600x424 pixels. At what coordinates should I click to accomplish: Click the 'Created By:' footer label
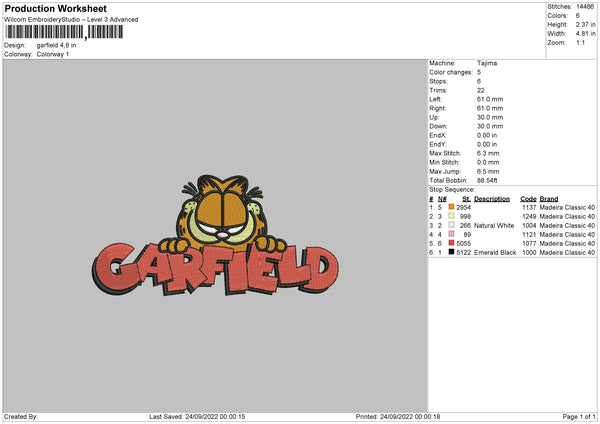[21, 417]
